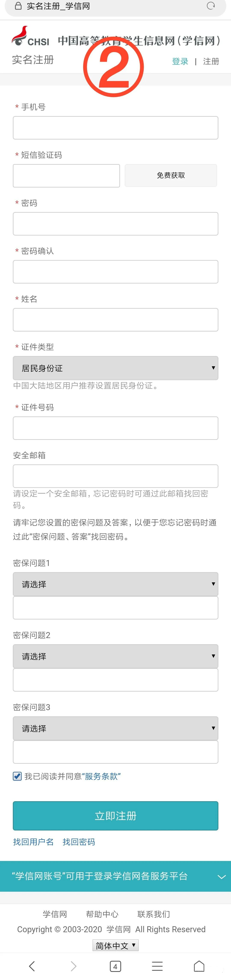Open the 找回密码 link
Viewport: 231px width, 980px height.
[79, 842]
